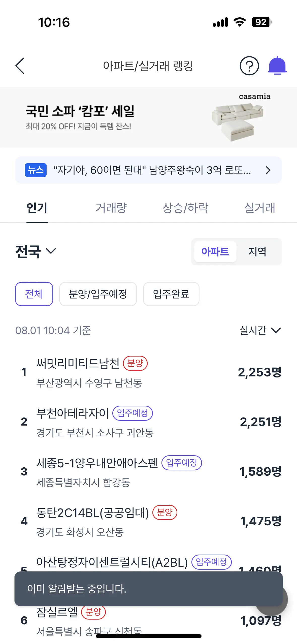Select the 입주완료 filter chip
This screenshot has width=297, height=644.
click(x=171, y=294)
